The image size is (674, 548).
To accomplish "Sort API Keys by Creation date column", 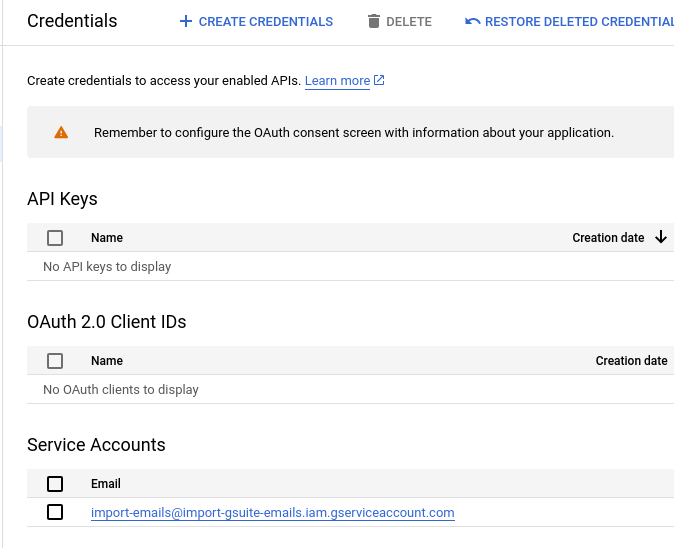I will 608,238.
